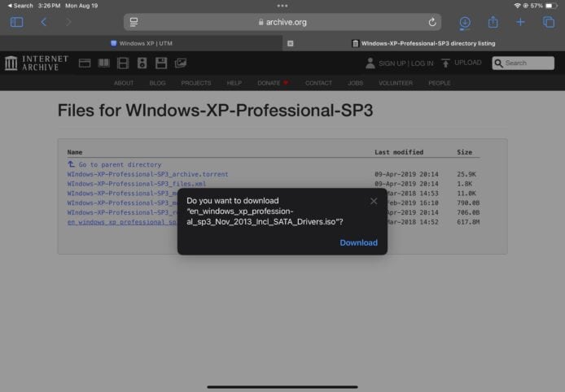Open the VOLUNTEER menu item
This screenshot has height=392, width=565.
tap(396, 83)
